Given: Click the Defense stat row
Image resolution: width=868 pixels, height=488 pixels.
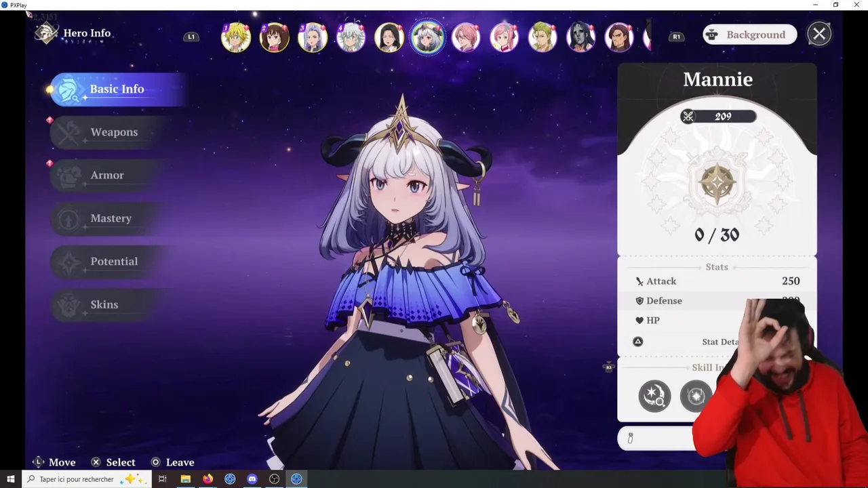Looking at the screenshot, I should pyautogui.click(x=717, y=301).
